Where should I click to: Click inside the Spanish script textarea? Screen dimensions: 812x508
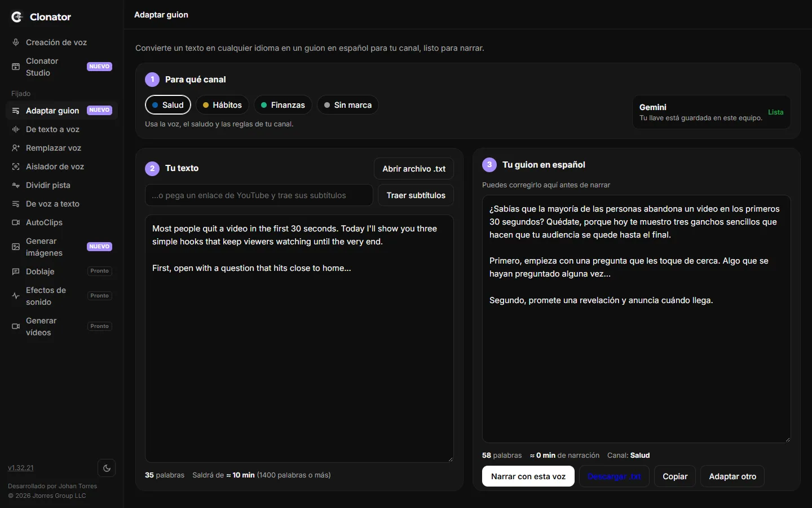pyautogui.click(x=637, y=319)
